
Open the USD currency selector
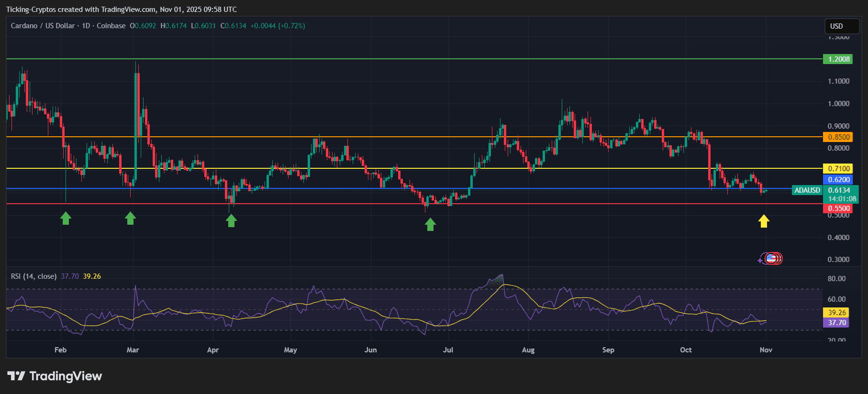tap(836, 26)
